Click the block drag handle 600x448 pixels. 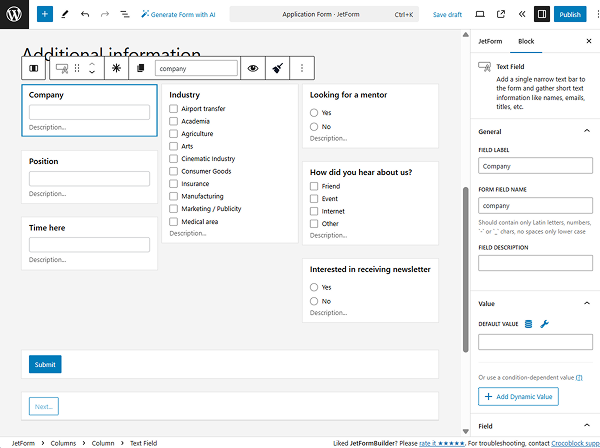77,68
